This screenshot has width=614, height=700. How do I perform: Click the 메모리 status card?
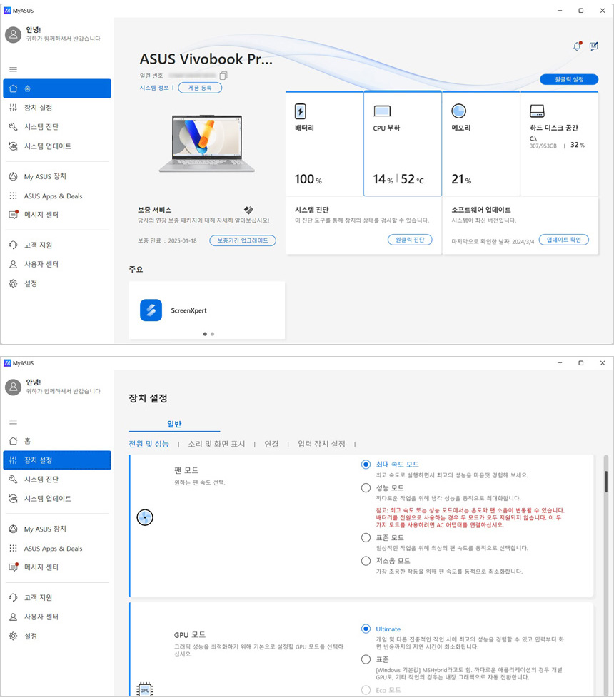(481, 143)
